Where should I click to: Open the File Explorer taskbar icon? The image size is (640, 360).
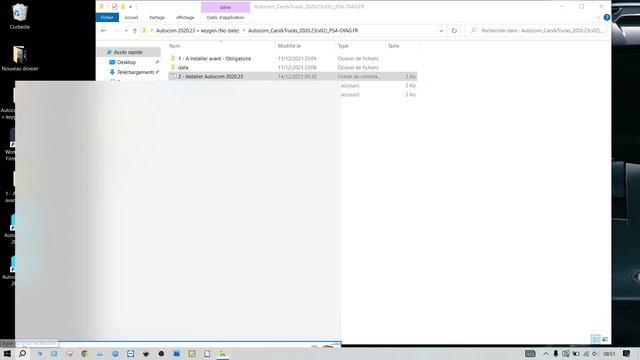(x=222, y=353)
